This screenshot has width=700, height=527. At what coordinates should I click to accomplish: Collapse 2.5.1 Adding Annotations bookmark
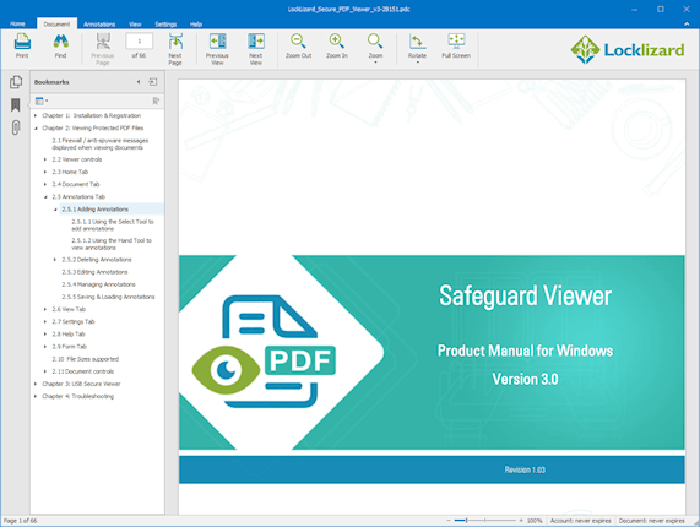(55, 209)
